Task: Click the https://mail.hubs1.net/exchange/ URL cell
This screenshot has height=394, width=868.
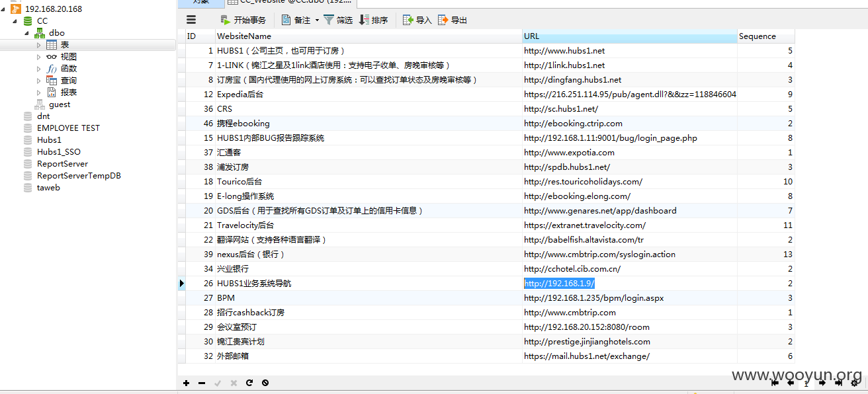Action: tap(629, 356)
